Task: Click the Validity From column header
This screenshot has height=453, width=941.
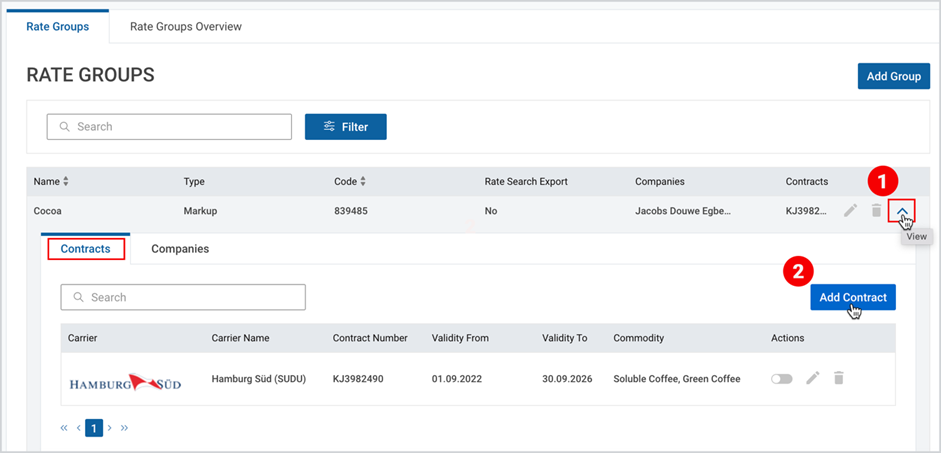Action: 460,338
